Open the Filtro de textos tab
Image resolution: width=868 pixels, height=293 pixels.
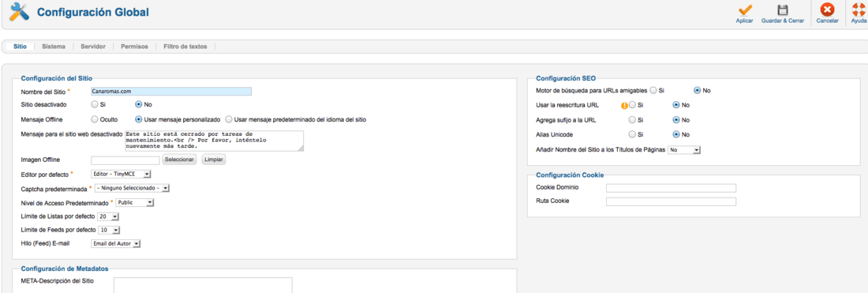[185, 47]
